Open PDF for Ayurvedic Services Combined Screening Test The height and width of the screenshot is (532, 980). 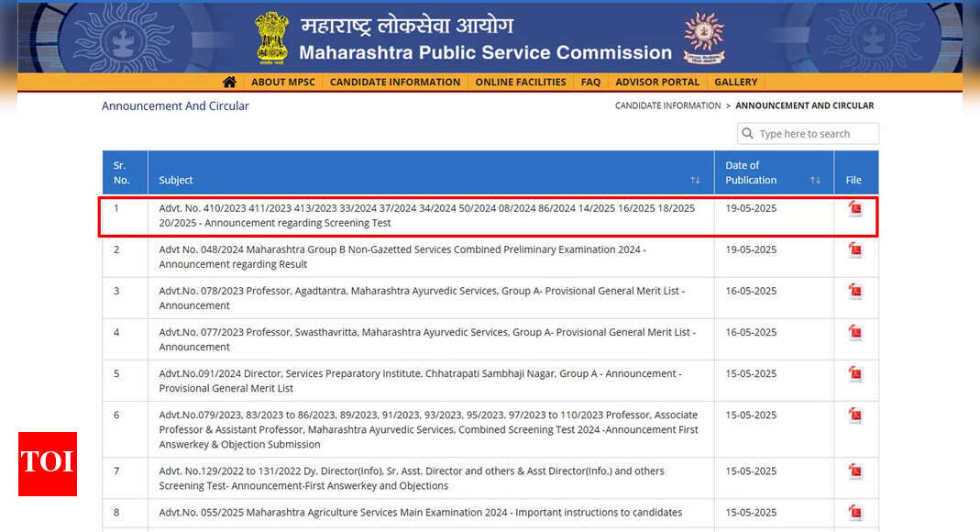pyautogui.click(x=854, y=416)
